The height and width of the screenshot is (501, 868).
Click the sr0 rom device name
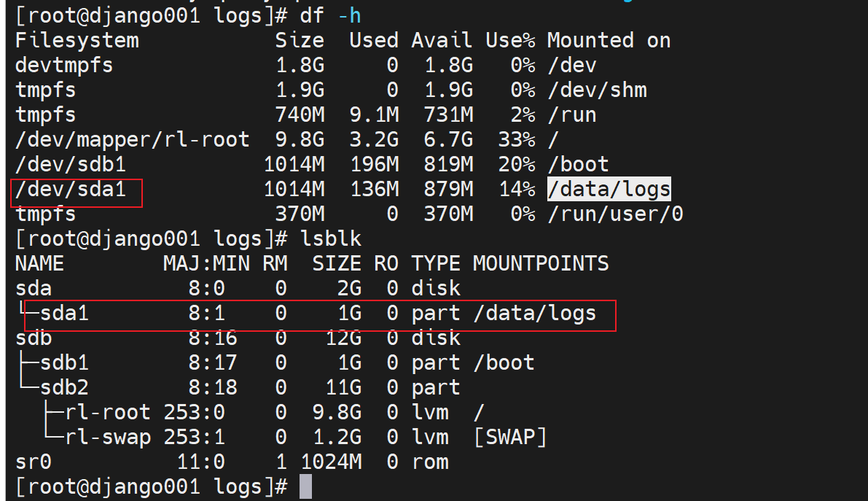(x=33, y=462)
